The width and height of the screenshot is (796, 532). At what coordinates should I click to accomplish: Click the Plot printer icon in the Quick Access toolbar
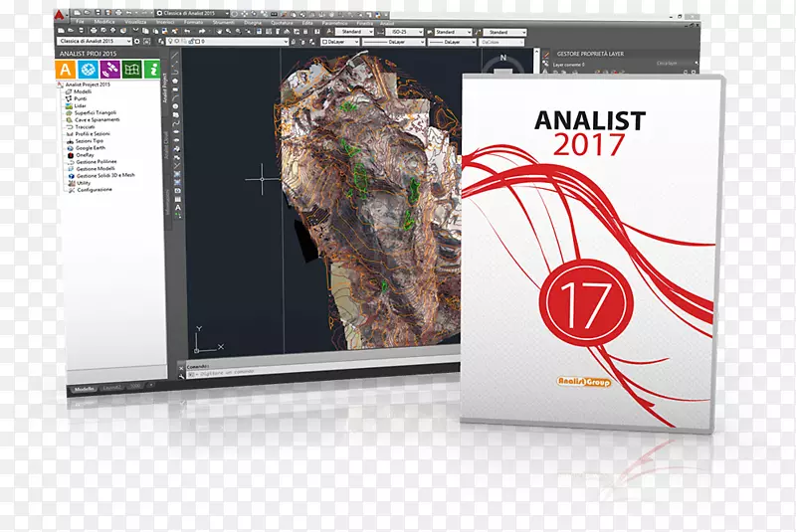point(117,12)
